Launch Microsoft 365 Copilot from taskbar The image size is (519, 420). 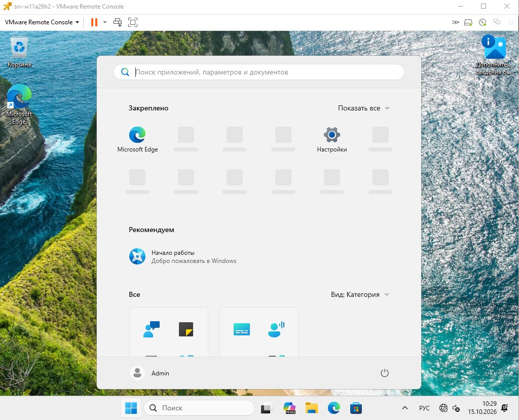[x=289, y=408]
